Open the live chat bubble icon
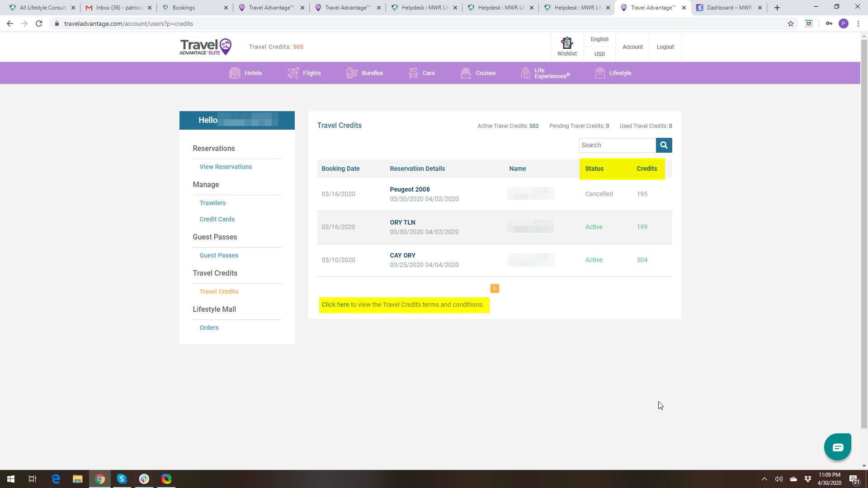868x488 pixels. tap(837, 447)
